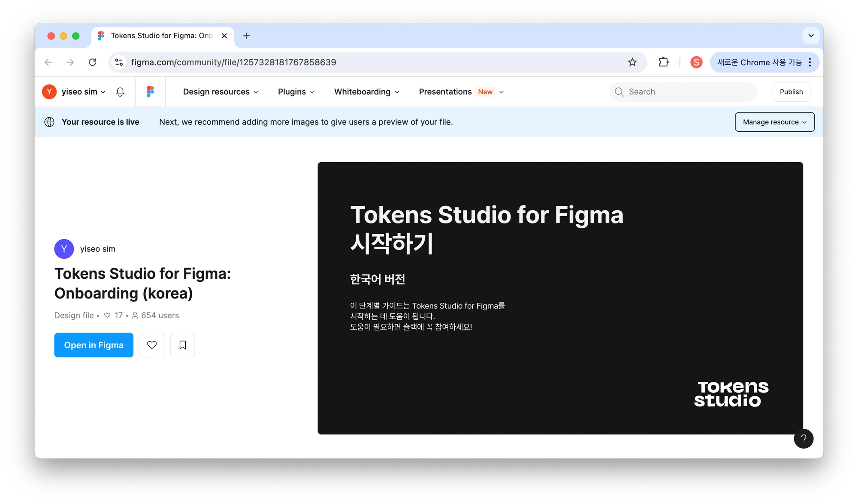Viewport: 858px width, 504px height.
Task: Go to Figma Community home logo
Action: click(x=150, y=92)
